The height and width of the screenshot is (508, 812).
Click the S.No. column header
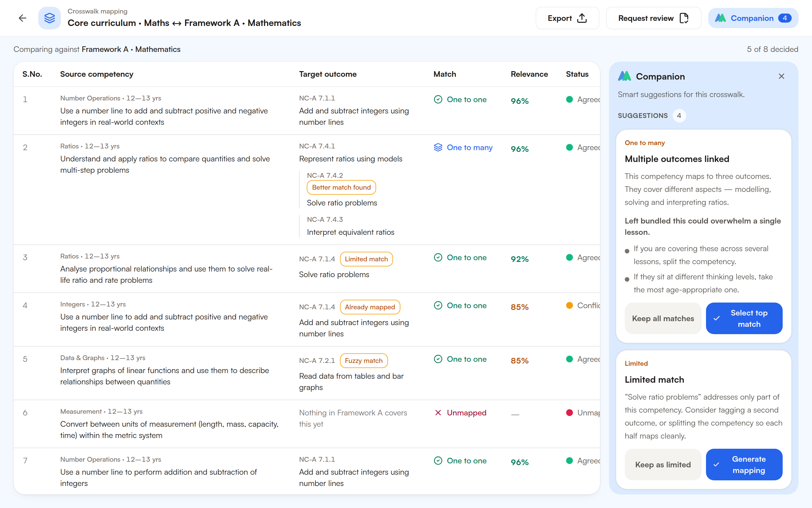pyautogui.click(x=32, y=74)
